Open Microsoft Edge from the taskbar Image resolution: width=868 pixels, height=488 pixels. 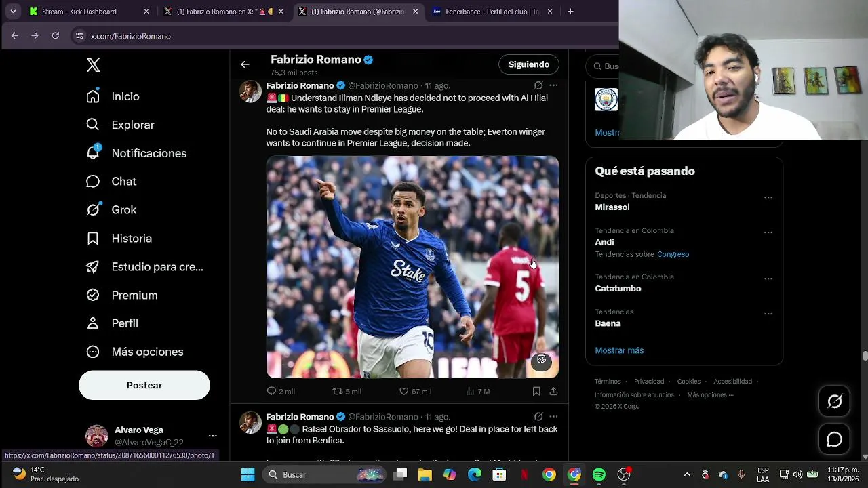475,474
